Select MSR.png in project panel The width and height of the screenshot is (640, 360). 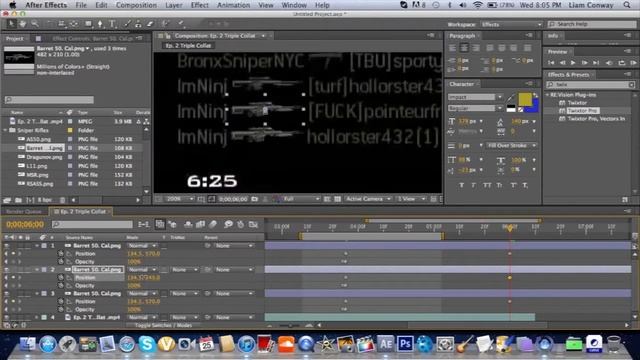click(38, 175)
